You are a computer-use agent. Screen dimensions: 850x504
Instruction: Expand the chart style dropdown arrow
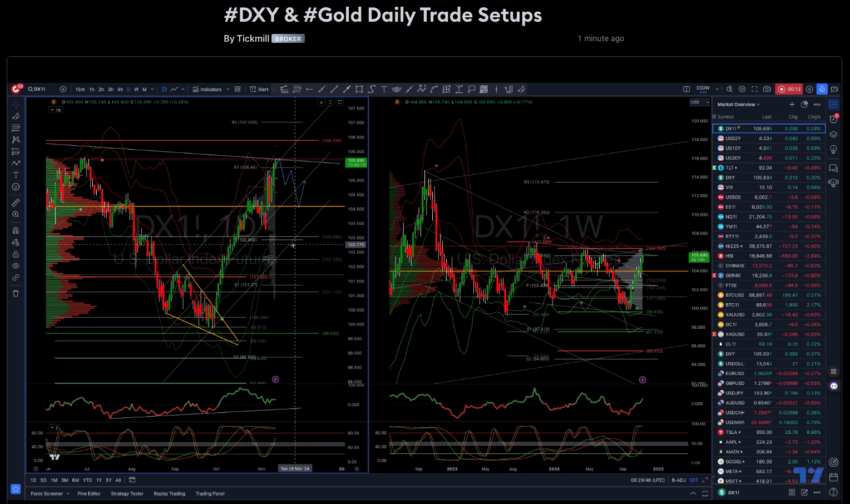point(182,89)
